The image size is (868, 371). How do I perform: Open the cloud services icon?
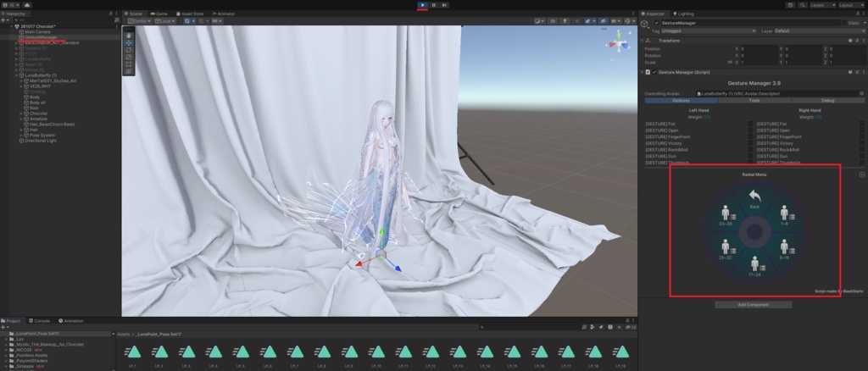pyautogui.click(x=26, y=5)
